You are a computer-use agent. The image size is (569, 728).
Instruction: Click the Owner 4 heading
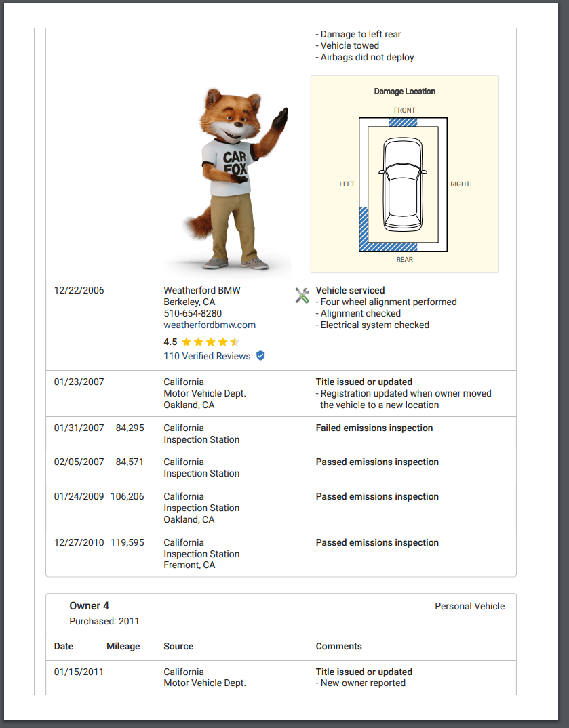(x=89, y=606)
